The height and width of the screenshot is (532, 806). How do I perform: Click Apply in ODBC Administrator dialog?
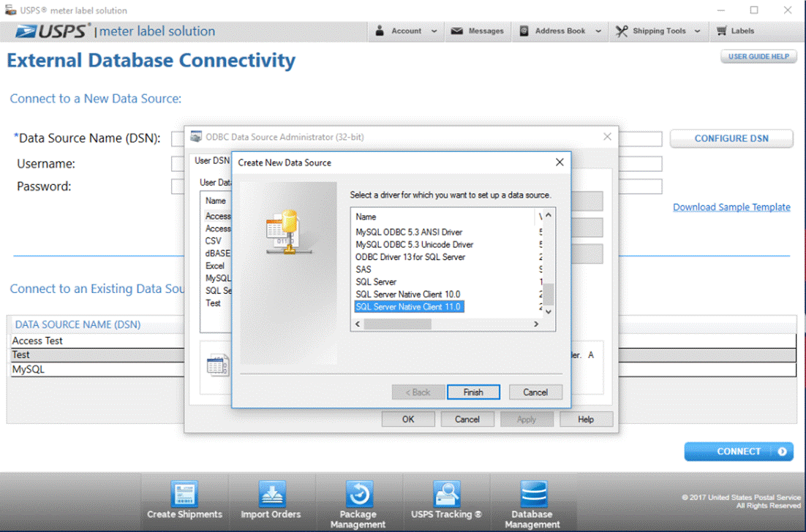click(x=527, y=419)
